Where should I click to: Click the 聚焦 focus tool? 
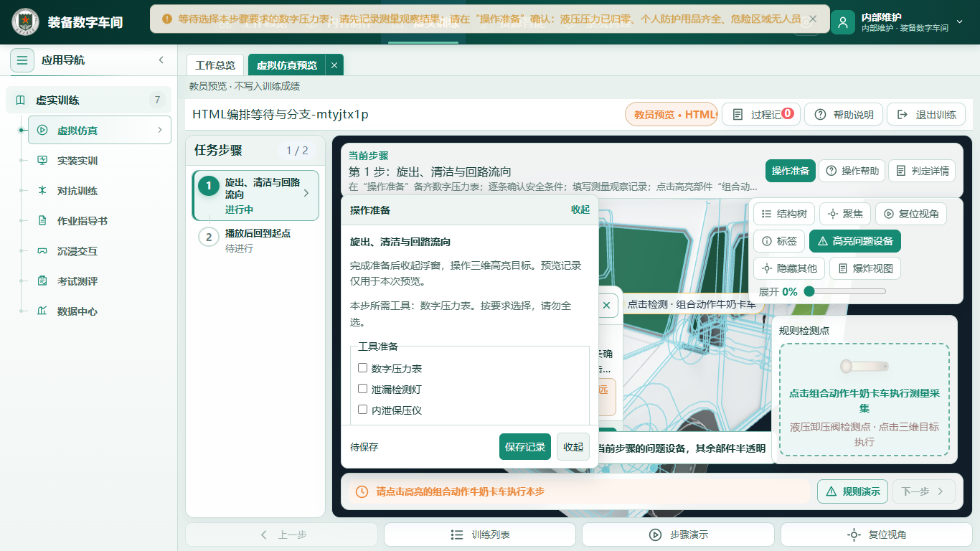click(x=845, y=214)
